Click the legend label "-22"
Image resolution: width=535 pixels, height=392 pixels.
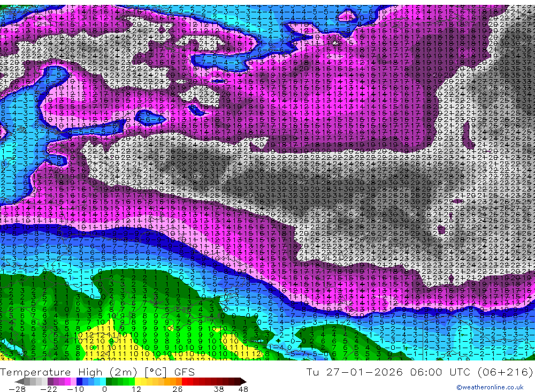point(49,389)
